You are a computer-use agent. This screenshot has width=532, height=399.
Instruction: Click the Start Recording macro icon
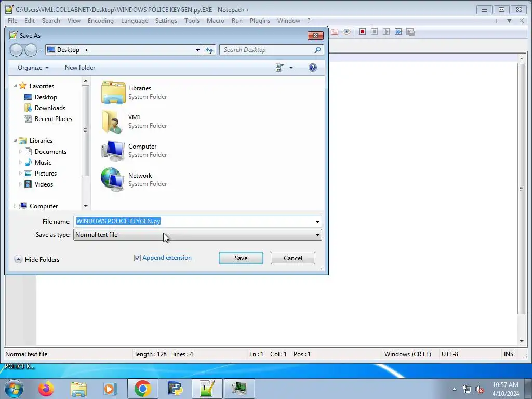click(362, 32)
